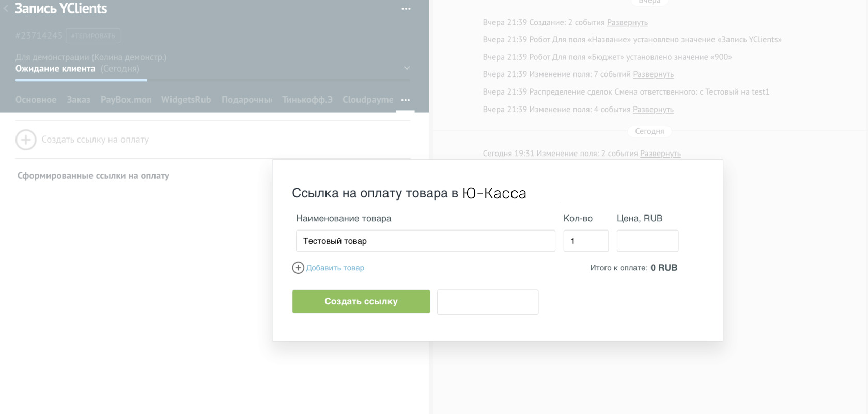This screenshot has height=414, width=868.
Task: Expand the Создание: 2 события entry
Action: click(x=627, y=22)
